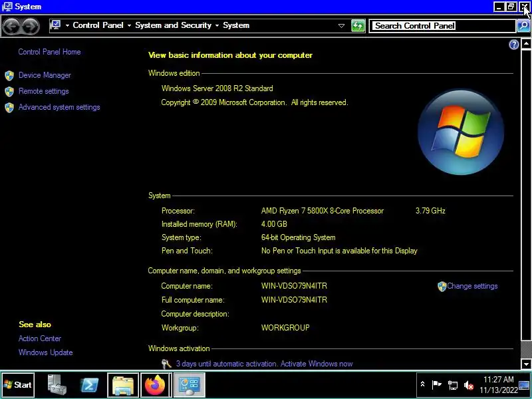Click the Windows logo image

[460, 132]
